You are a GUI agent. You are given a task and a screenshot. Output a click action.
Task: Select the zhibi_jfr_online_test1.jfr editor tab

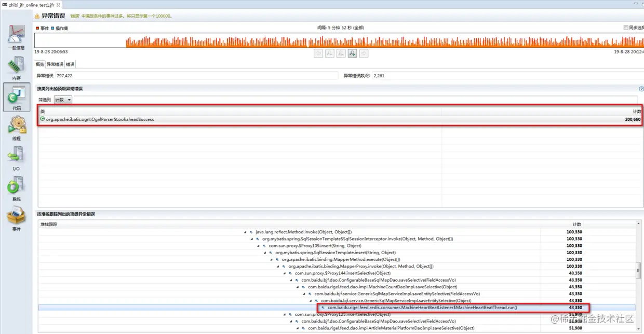(x=31, y=5)
